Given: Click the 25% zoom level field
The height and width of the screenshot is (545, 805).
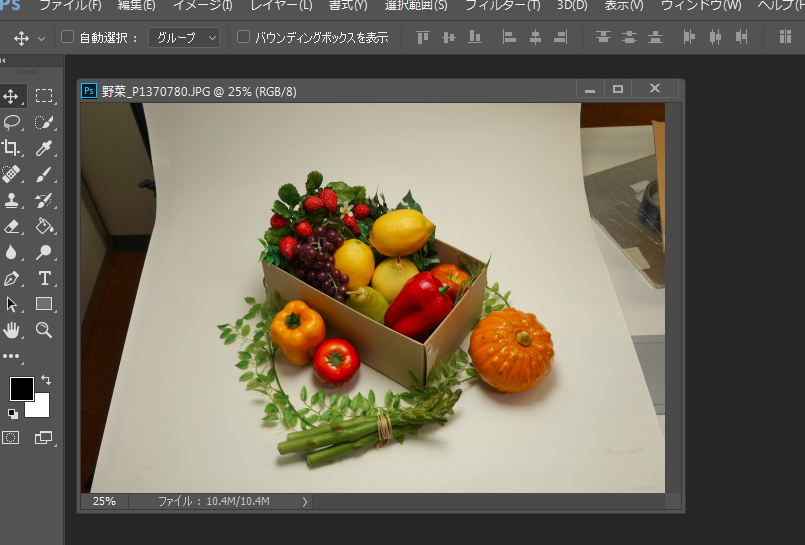Looking at the screenshot, I should click(104, 501).
